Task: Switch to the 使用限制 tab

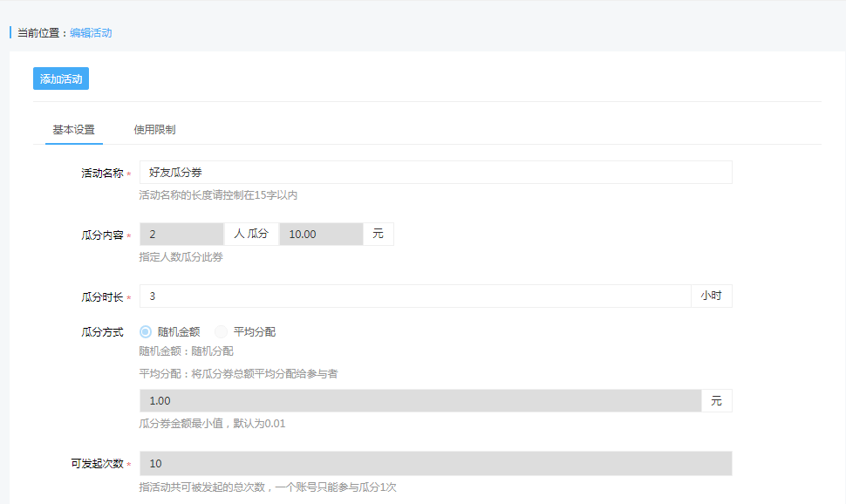Action: pos(154,130)
